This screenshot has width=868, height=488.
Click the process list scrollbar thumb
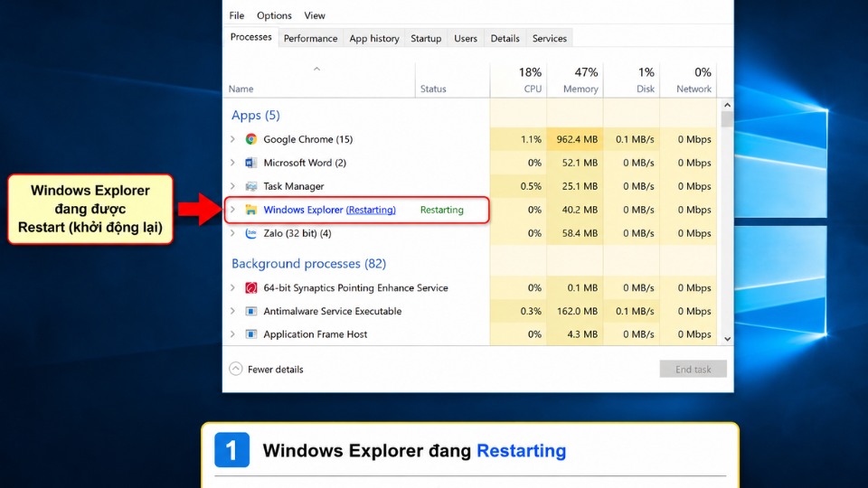[x=727, y=119]
